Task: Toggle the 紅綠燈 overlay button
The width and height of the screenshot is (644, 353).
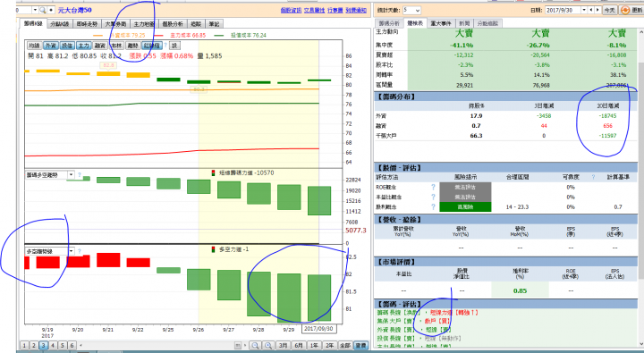Action: [151, 46]
